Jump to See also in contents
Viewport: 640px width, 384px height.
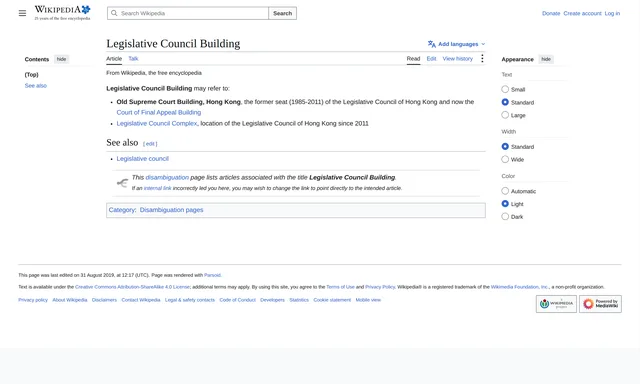36,86
